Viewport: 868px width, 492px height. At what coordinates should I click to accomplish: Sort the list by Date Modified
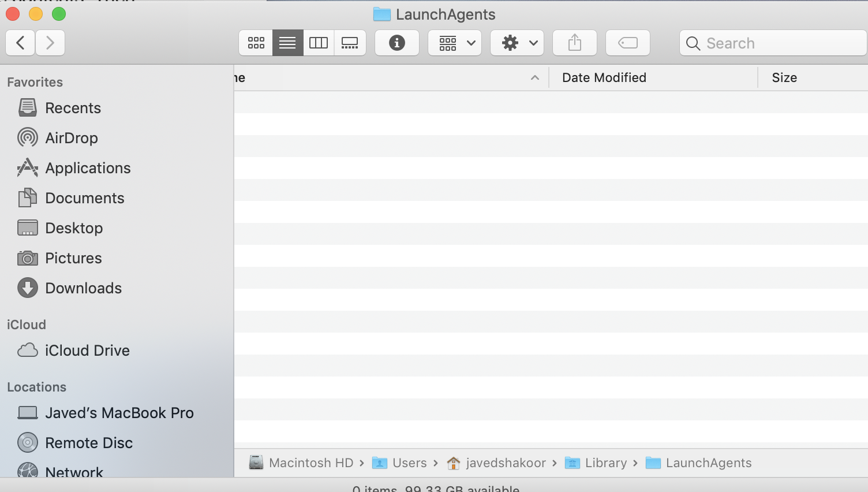coord(604,77)
